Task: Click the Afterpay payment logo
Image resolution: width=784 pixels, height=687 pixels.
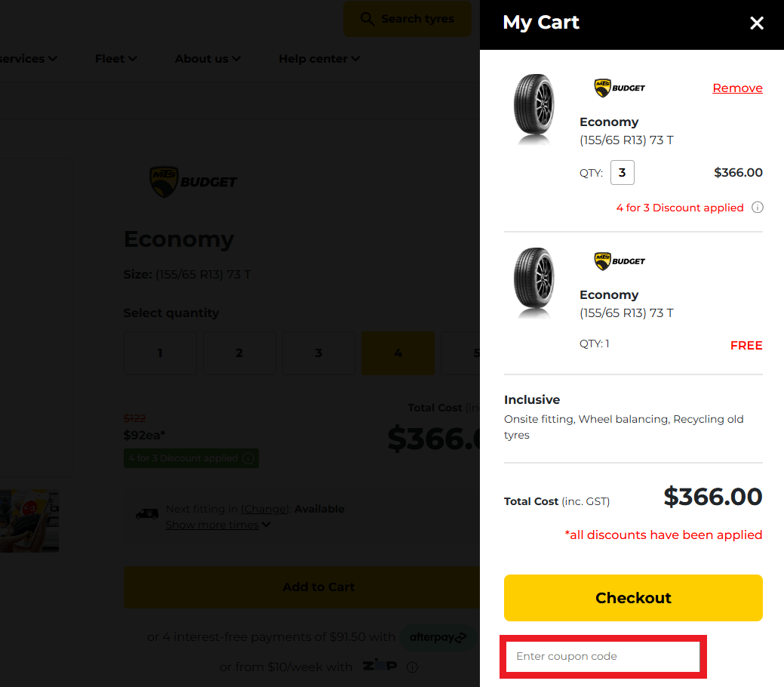Action: point(438,637)
